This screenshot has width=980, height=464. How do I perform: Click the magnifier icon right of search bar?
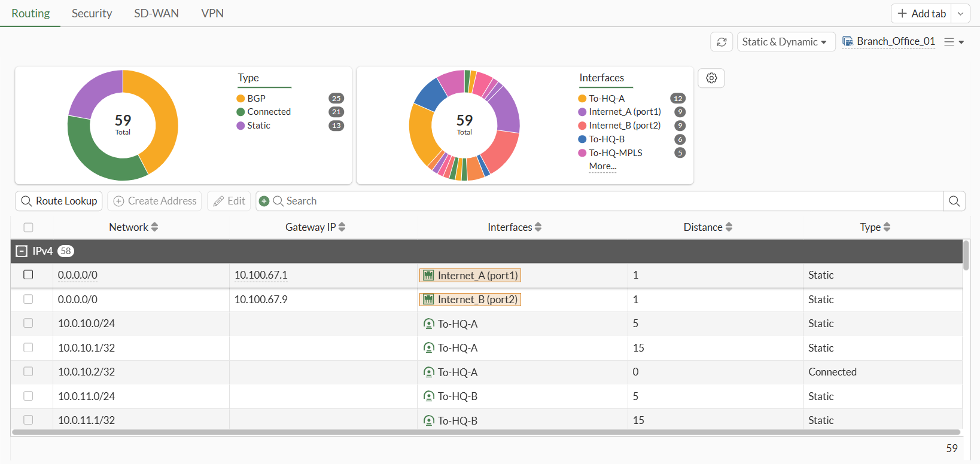[x=954, y=202]
